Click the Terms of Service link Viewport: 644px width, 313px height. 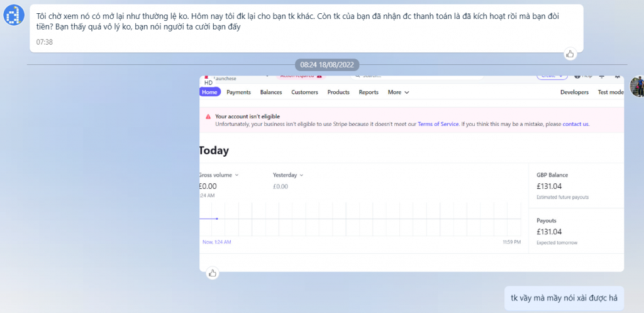point(438,124)
